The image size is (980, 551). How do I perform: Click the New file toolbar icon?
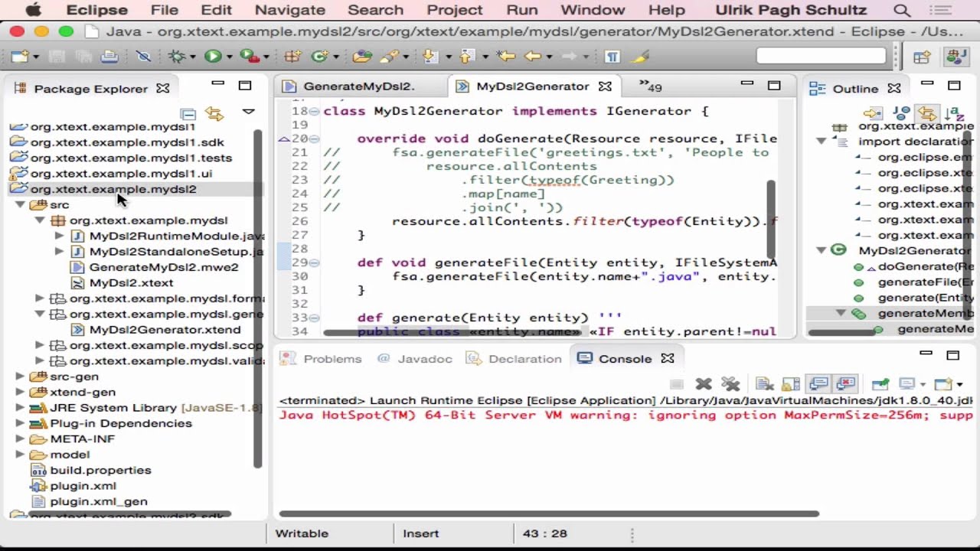(20, 57)
